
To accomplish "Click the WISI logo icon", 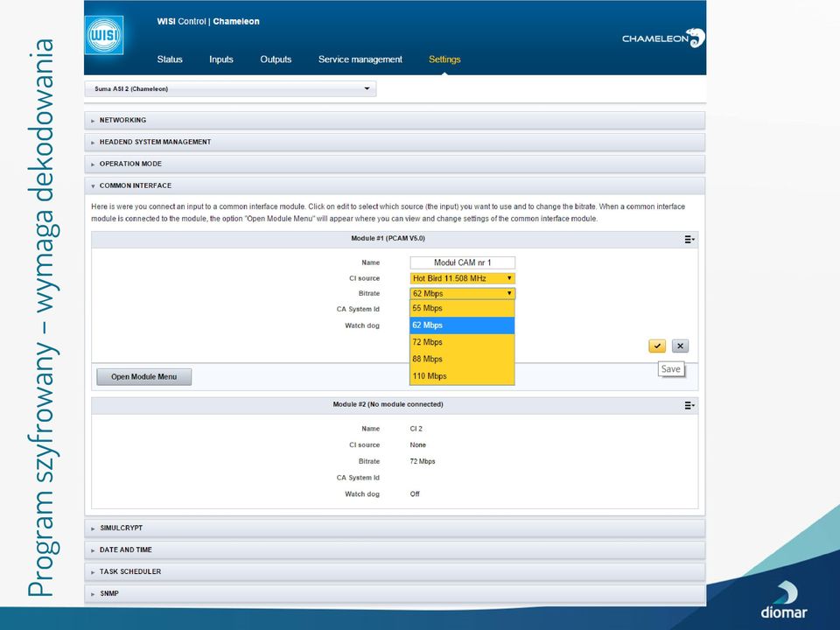I will click(104, 35).
